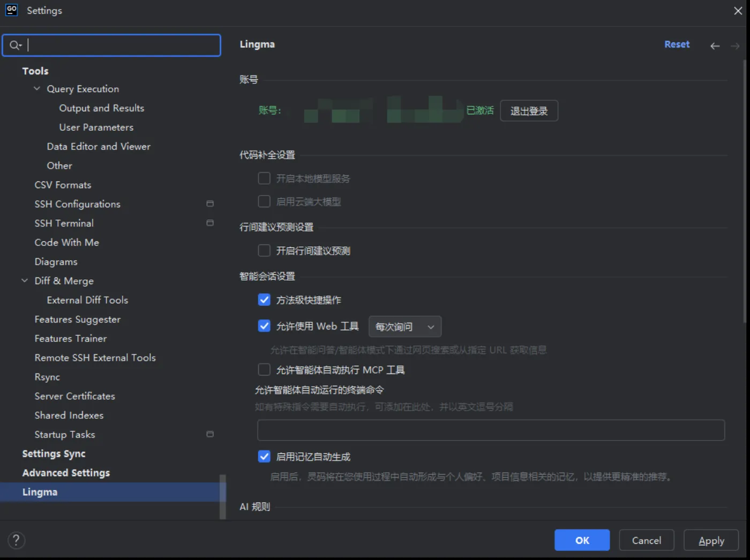The image size is (750, 560).
Task: Collapse the Diff & Merge tree node
Action: (x=25, y=280)
